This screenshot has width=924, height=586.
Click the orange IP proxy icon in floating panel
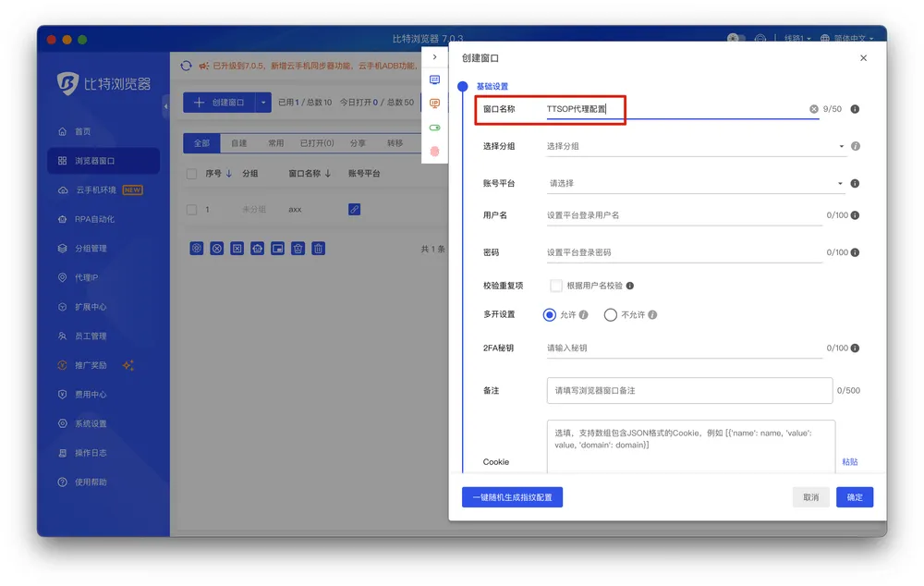(435, 104)
